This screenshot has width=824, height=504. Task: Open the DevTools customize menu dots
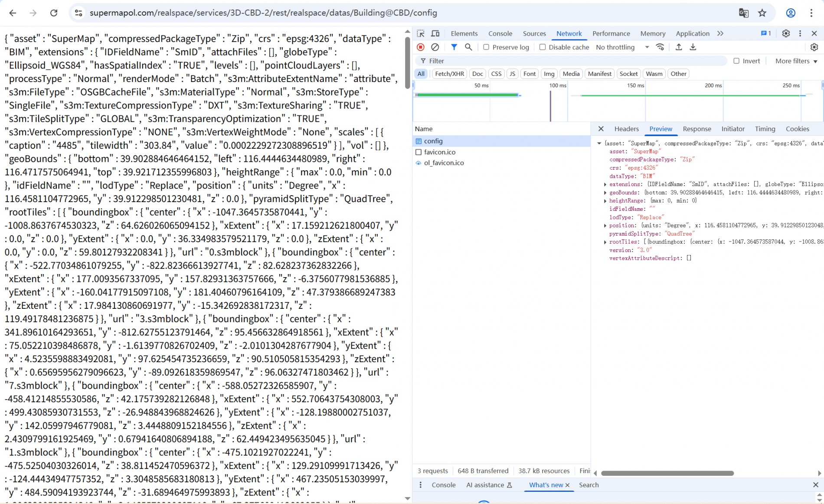800,33
